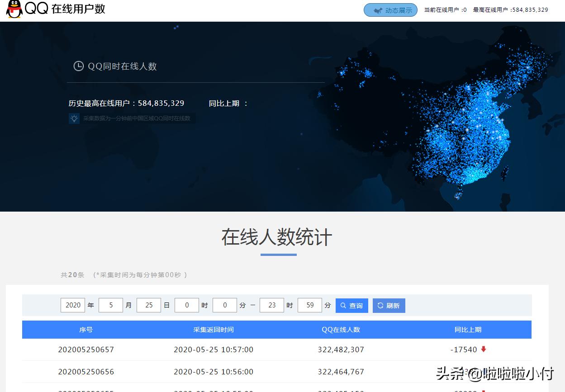The width and height of the screenshot is (565, 392).
Task: Click the 序号 column header
Action: (x=86, y=330)
